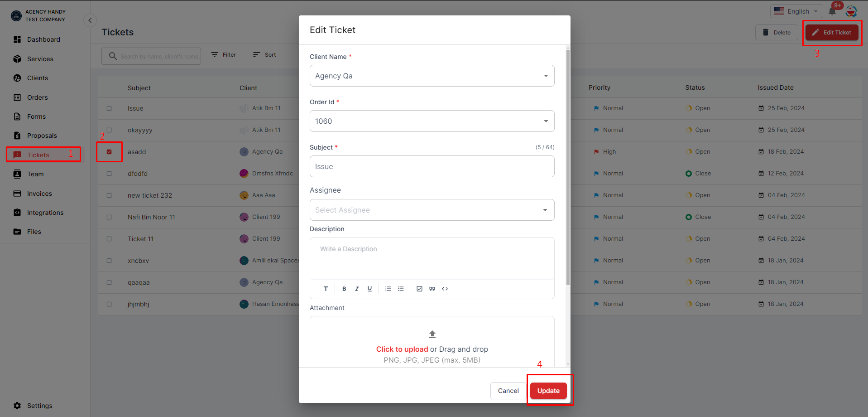Insert numbered list in description
Screen dimensions: 868x417
388,289
